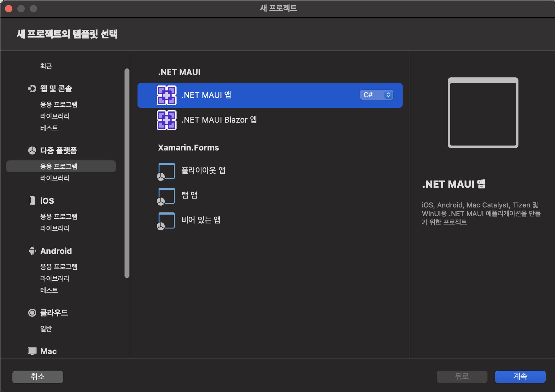Choose the 비어 있는 앱 template
This screenshot has height=392, width=555.
coord(270,220)
